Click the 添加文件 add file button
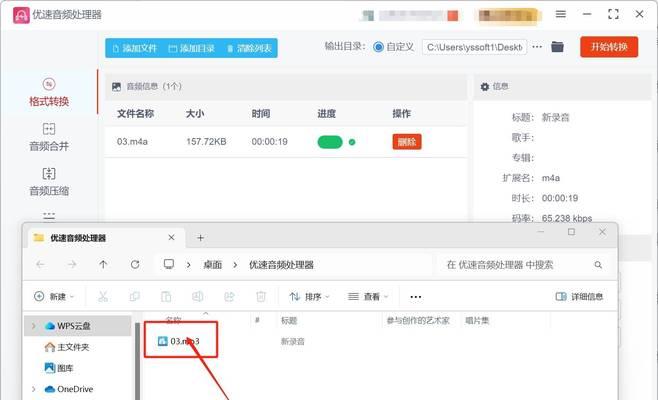This screenshot has width=658, height=400. point(135,48)
